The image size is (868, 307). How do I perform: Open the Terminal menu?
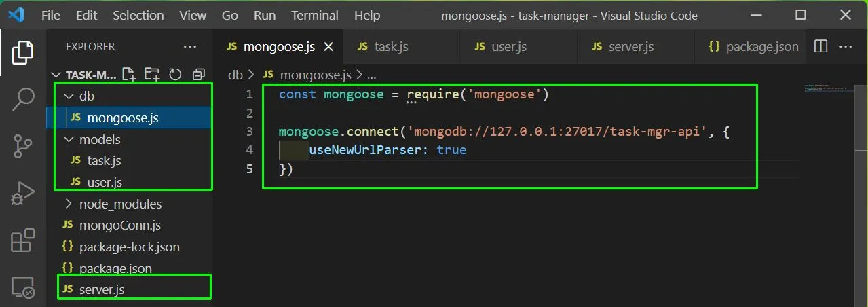(315, 15)
